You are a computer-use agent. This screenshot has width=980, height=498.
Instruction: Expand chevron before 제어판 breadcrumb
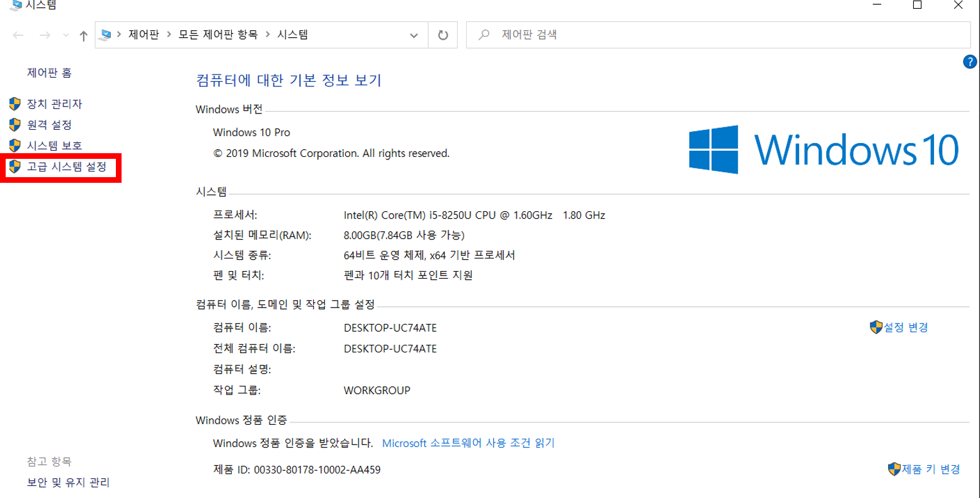point(119,35)
